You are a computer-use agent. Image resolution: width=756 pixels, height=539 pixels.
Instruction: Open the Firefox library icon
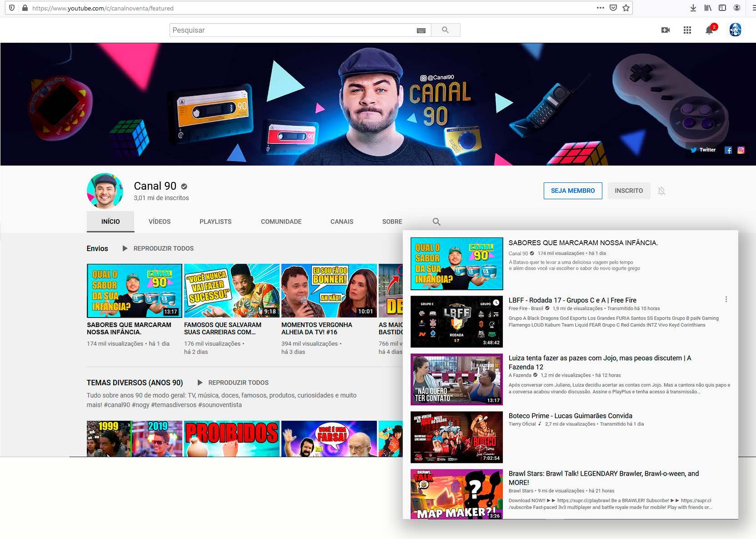tap(708, 8)
